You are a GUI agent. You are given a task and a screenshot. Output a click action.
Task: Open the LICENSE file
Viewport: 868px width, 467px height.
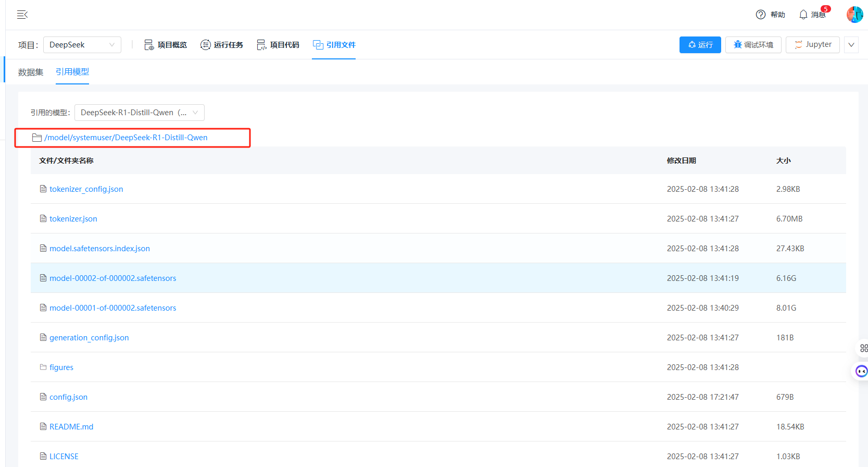pos(64,457)
